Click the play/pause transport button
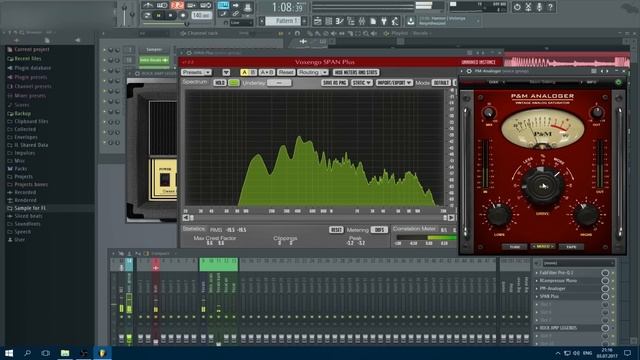Screen dimensions: 640x360 [158, 16]
